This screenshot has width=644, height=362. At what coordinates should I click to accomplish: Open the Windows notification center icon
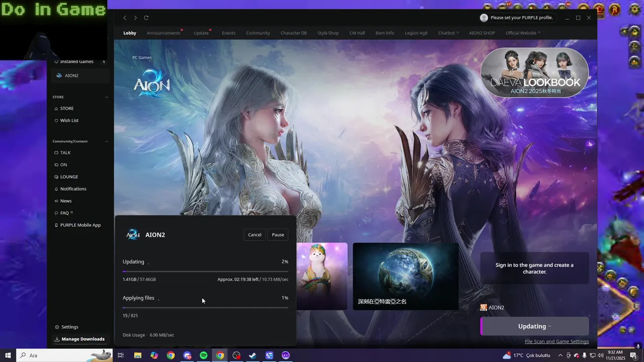633,355
